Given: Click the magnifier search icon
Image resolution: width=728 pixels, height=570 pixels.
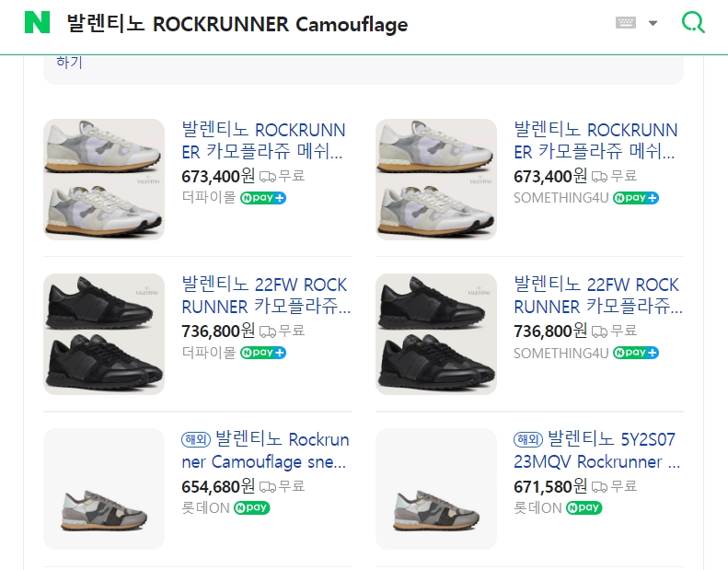Looking at the screenshot, I should (693, 23).
